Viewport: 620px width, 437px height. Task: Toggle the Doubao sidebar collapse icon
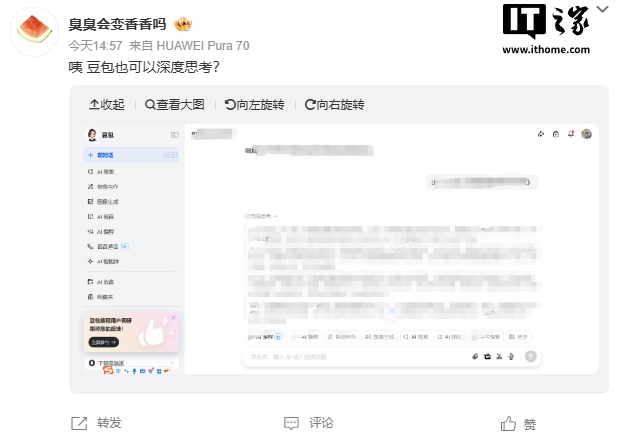pyautogui.click(x=174, y=135)
